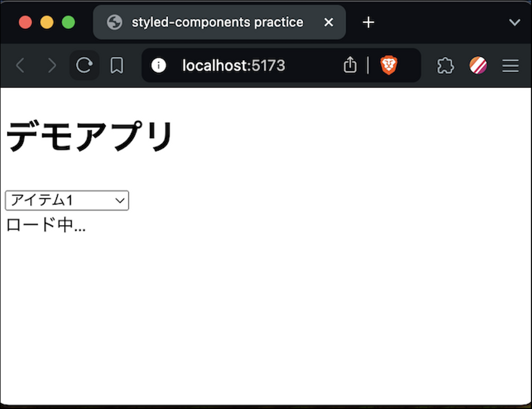532x409 pixels.
Task: Open the share page icon
Action: (x=350, y=65)
